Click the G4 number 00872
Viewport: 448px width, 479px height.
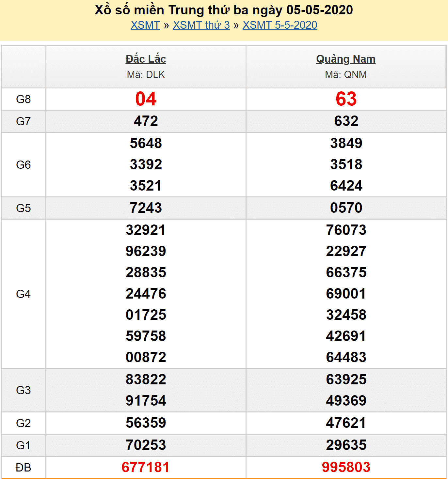click(146, 357)
